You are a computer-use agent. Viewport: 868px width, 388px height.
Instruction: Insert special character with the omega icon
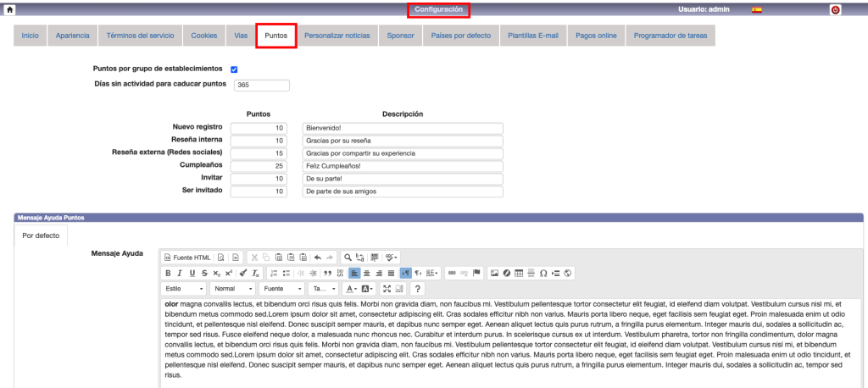tap(543, 273)
